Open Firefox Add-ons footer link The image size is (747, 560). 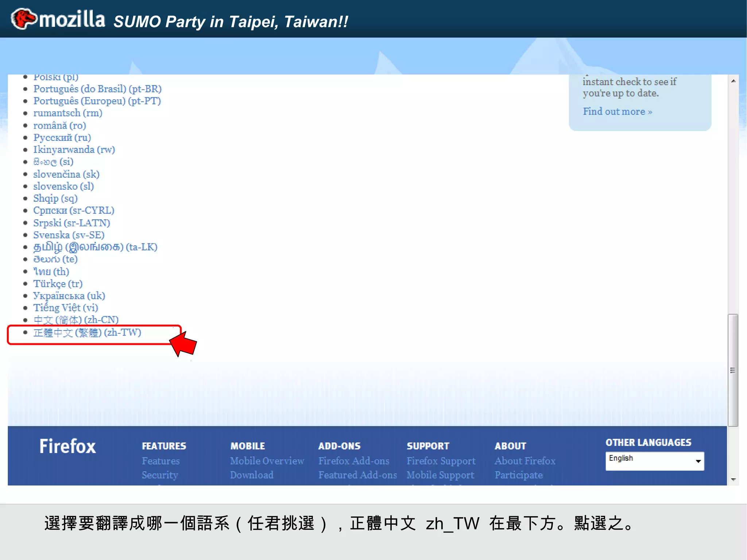354,461
